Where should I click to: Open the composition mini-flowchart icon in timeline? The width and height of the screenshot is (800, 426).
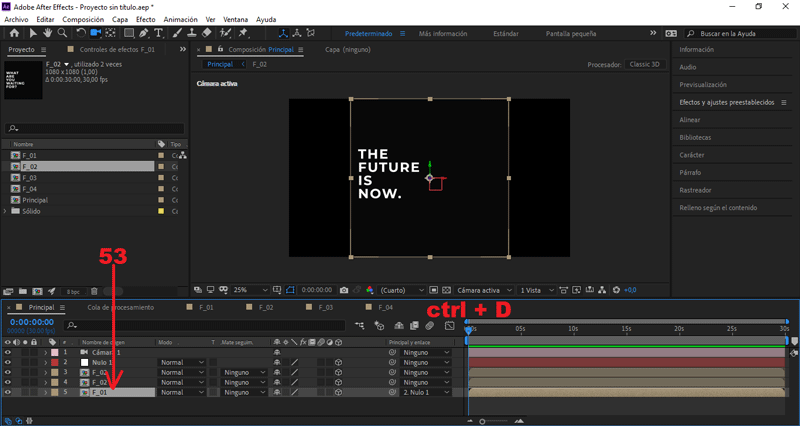click(360, 325)
